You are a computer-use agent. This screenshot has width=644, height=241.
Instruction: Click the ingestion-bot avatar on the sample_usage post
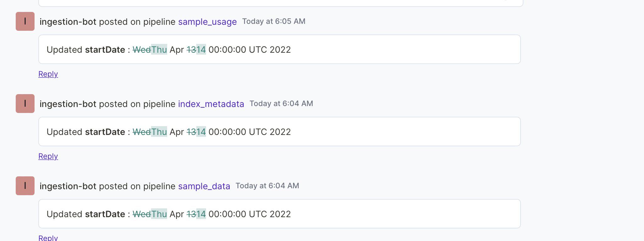(25, 21)
